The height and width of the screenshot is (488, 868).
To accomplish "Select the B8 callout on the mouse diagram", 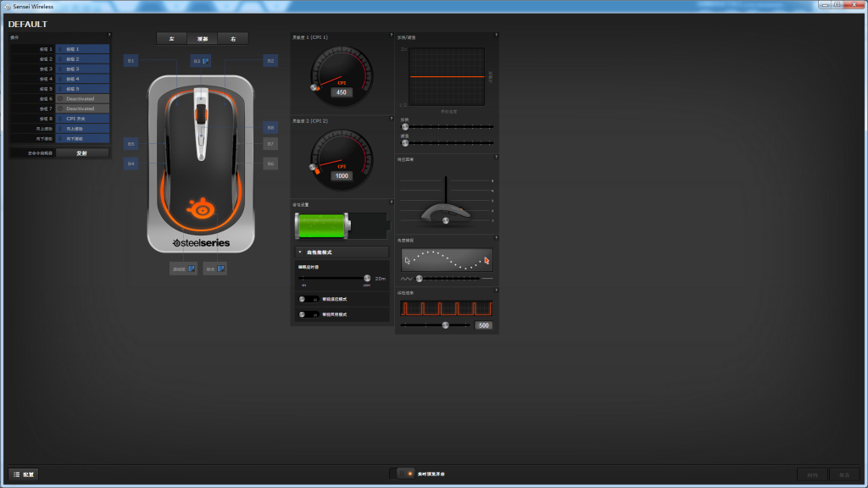I will pos(270,127).
